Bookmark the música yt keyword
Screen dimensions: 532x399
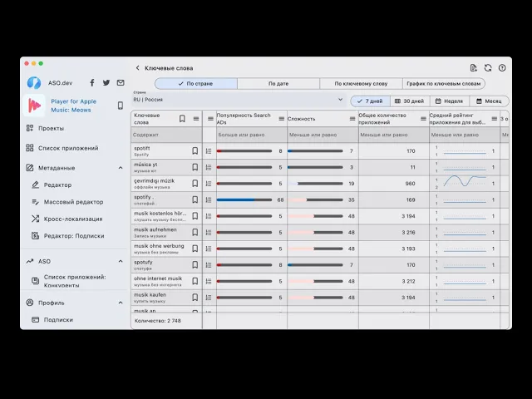coord(195,167)
